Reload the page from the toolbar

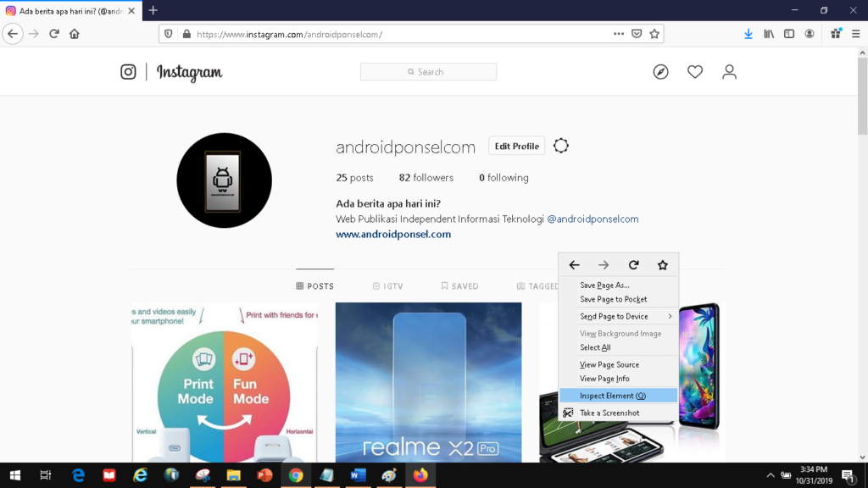(x=54, y=34)
